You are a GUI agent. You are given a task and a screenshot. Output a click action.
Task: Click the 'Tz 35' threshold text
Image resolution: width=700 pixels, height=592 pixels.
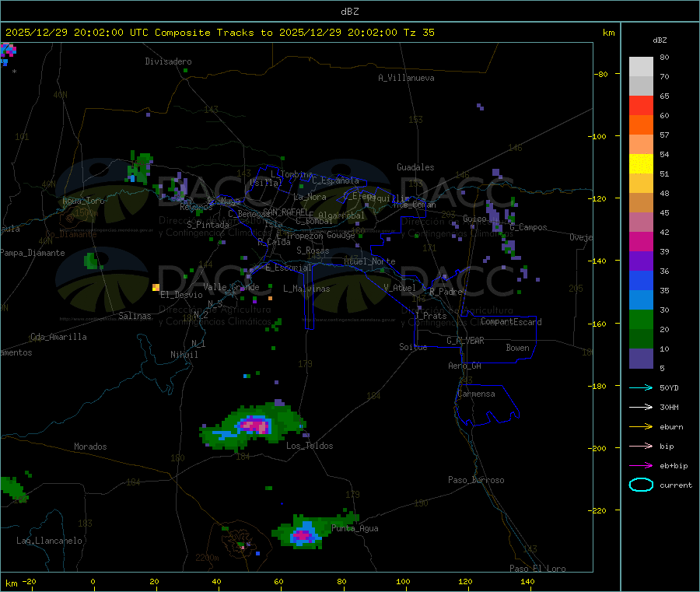point(418,33)
